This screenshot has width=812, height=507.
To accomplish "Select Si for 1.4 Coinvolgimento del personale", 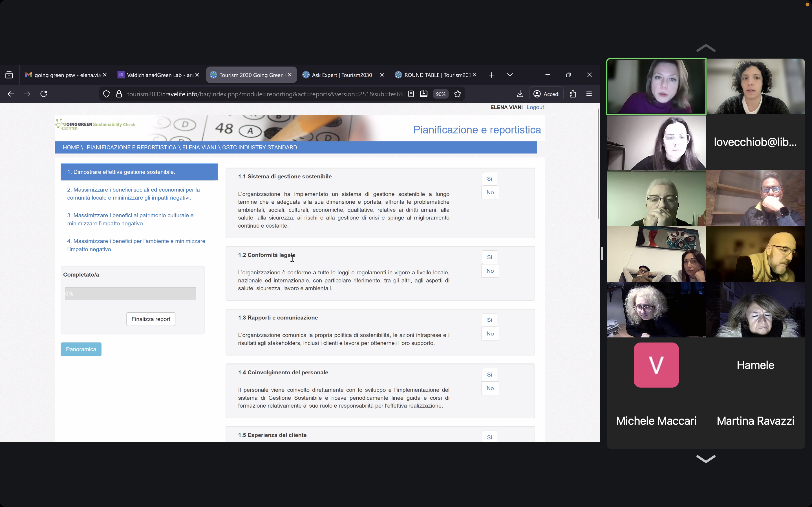I will pos(489,375).
